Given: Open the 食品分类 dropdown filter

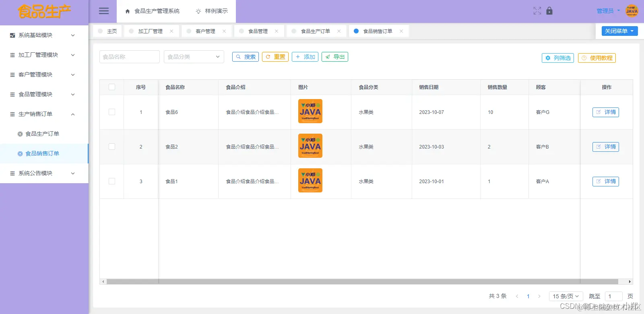Looking at the screenshot, I should 194,57.
